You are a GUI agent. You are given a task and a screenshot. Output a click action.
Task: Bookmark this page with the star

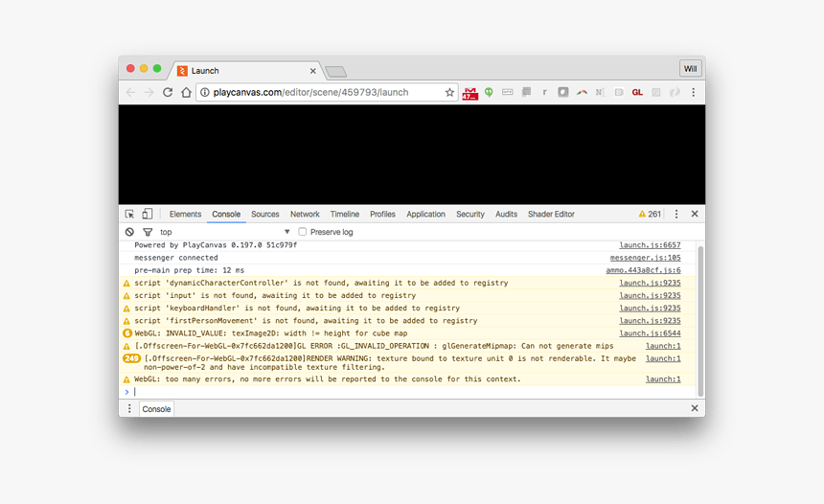click(x=449, y=93)
